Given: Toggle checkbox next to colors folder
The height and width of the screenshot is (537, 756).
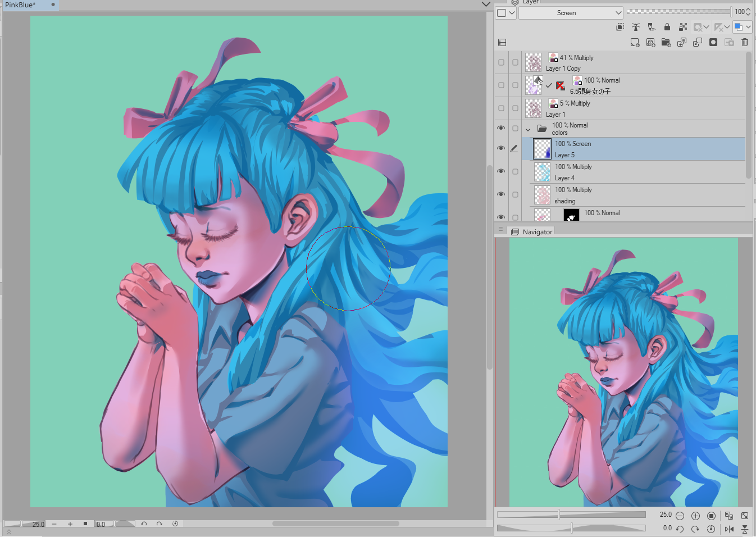Looking at the screenshot, I should [515, 128].
